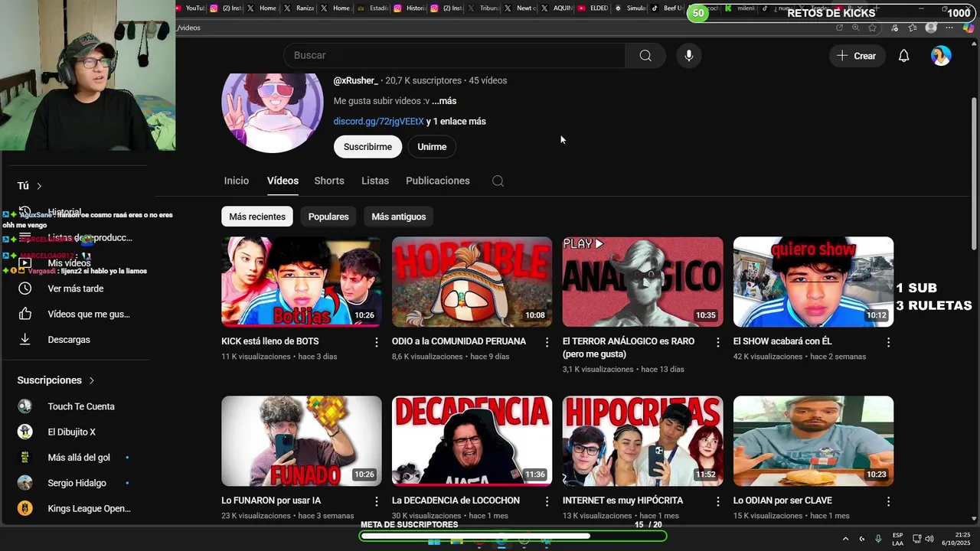The image size is (980, 551).
Task: Show hidden system tray icons chevron
Action: click(x=845, y=539)
